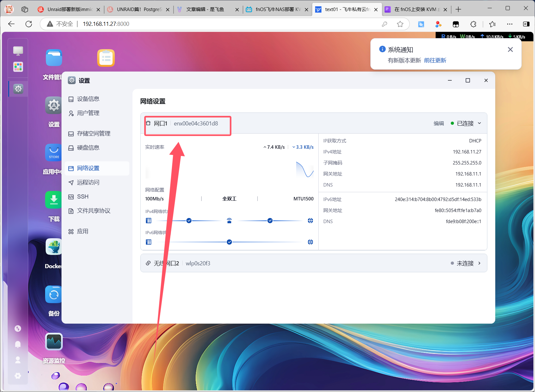
Task: Open the yellow notes app icon
Action: click(106, 58)
